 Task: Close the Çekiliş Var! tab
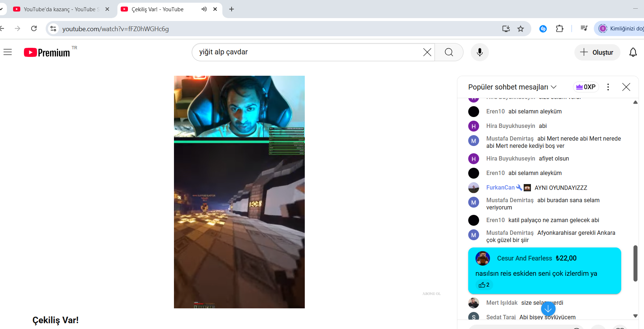(x=215, y=9)
